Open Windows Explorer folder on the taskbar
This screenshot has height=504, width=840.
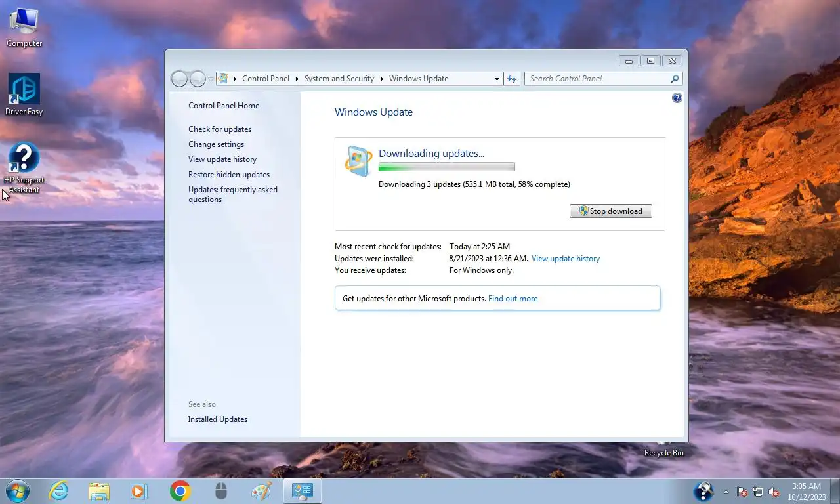click(99, 491)
